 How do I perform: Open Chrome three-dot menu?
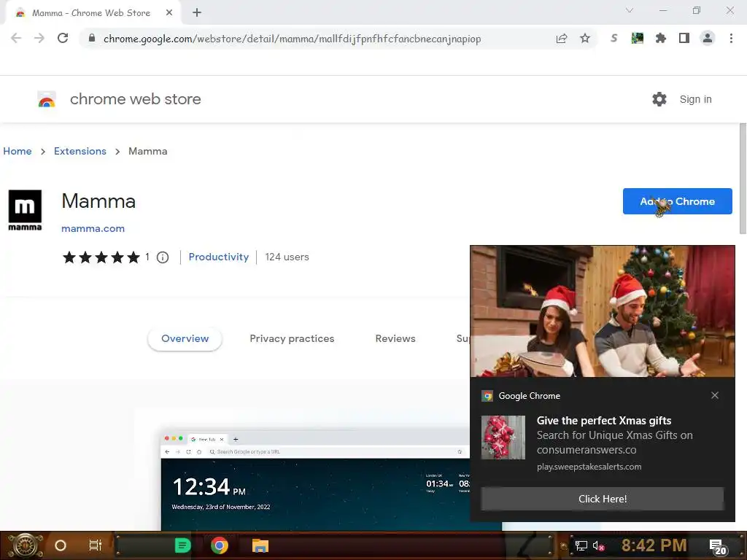pos(731,39)
